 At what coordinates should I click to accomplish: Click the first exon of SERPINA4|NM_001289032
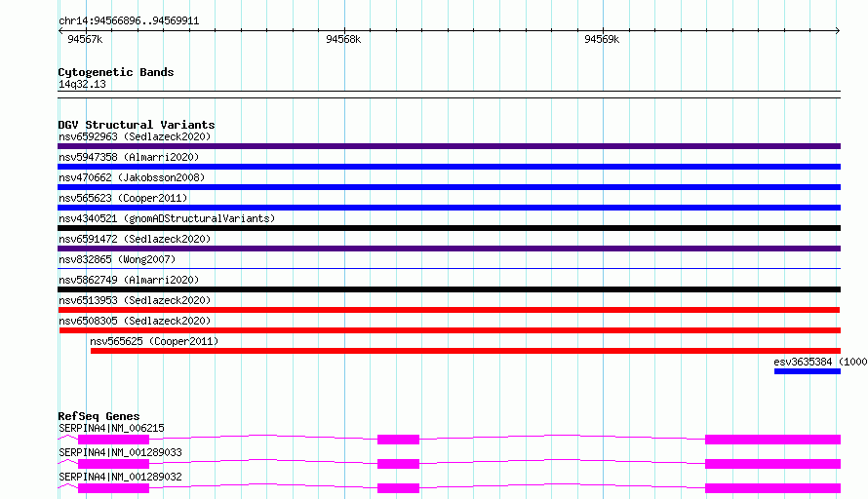pos(113,488)
